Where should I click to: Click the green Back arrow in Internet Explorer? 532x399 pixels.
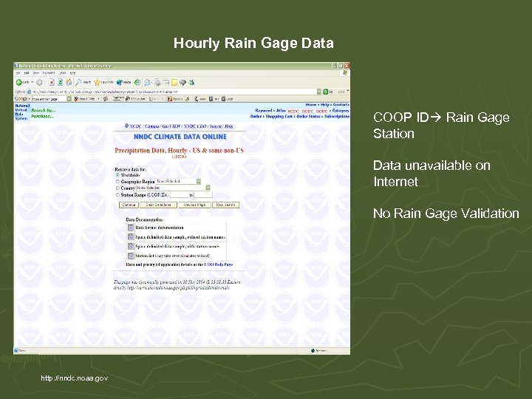click(x=19, y=82)
